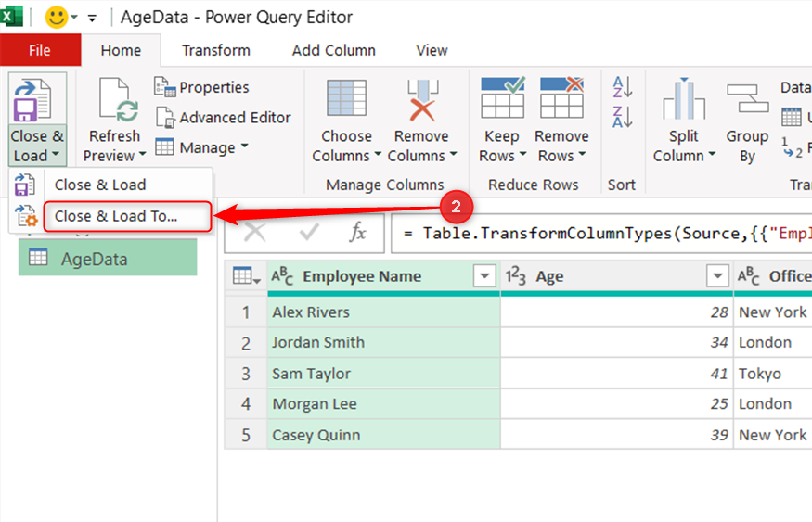Screen dimensions: 812x522
Task: Click the Close & Load ribbon icon
Action: (32, 99)
